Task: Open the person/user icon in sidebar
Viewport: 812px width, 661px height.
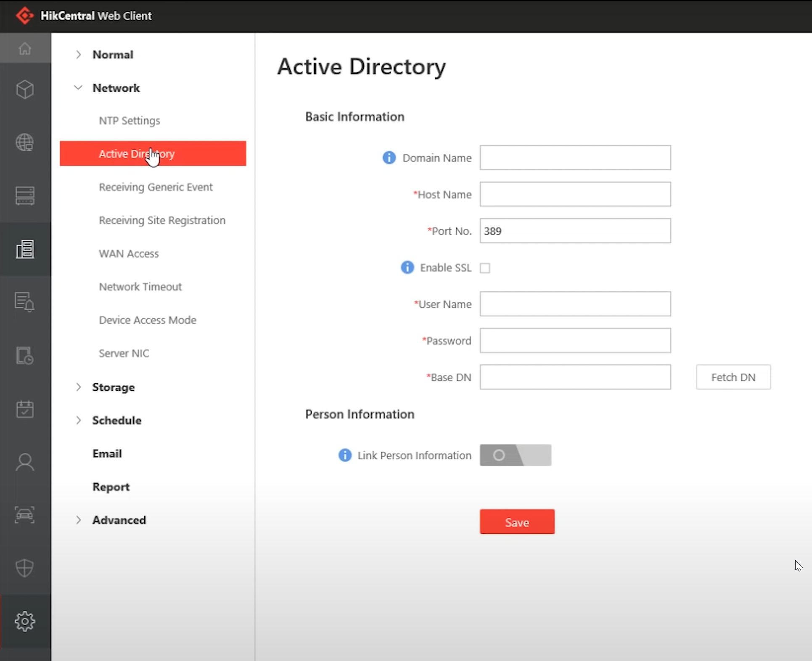Action: [25, 462]
